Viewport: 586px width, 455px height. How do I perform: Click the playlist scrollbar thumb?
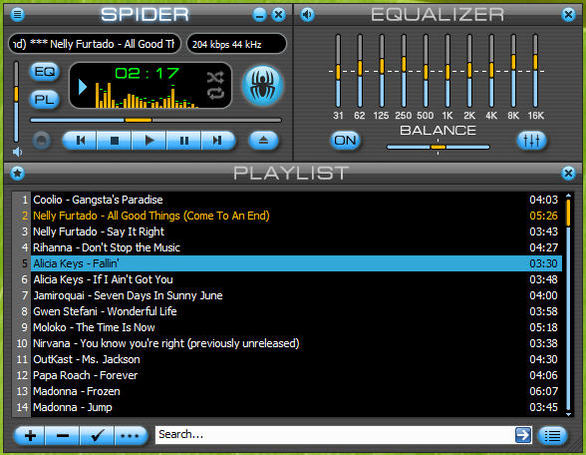568,213
